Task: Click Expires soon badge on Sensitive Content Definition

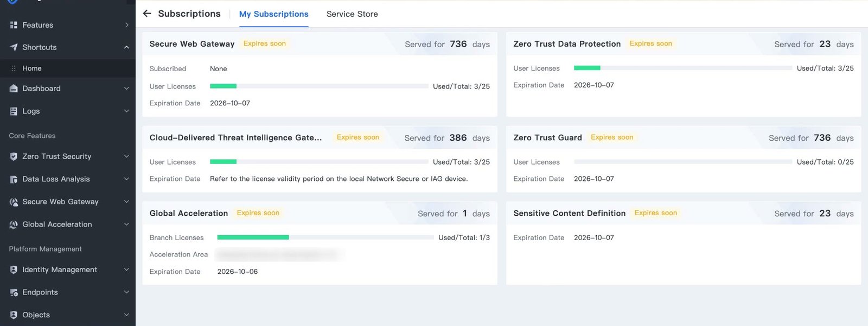Action: click(656, 213)
